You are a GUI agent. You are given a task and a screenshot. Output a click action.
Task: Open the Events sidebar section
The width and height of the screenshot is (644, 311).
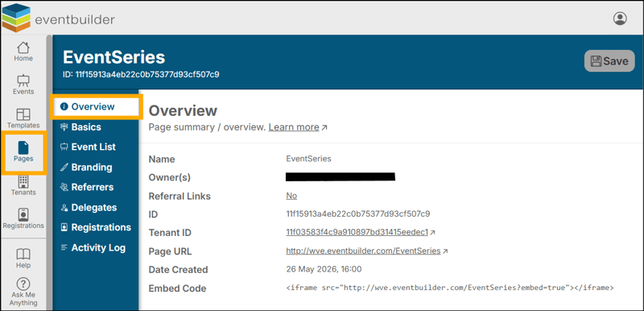[x=23, y=85]
